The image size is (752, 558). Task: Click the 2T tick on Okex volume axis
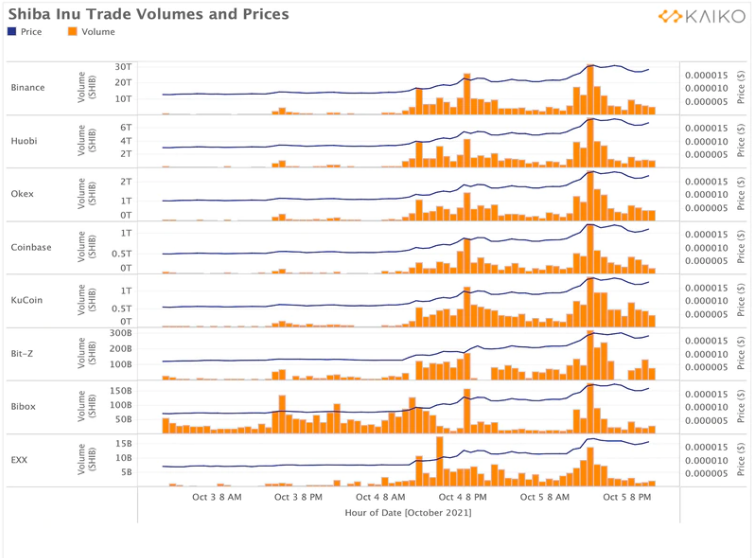click(x=126, y=182)
